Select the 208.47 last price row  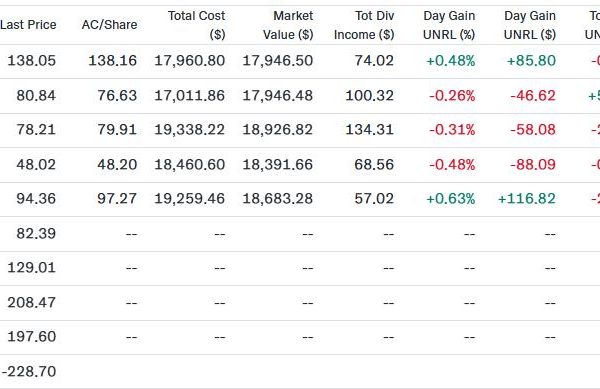300,303
